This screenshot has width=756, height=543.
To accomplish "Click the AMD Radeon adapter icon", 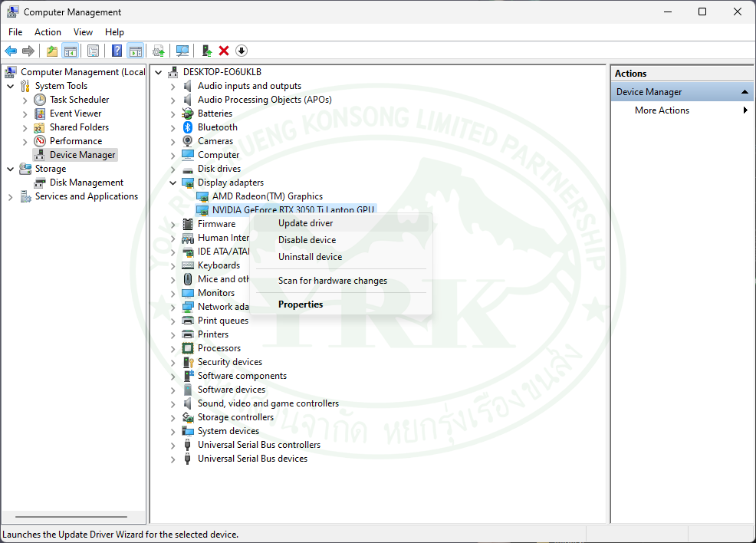I will coord(202,196).
